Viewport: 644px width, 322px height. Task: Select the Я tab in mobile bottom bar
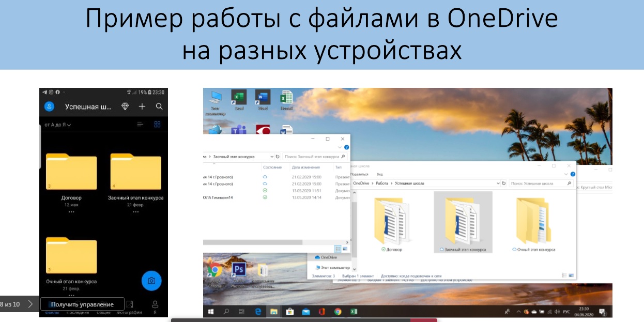pos(155,306)
